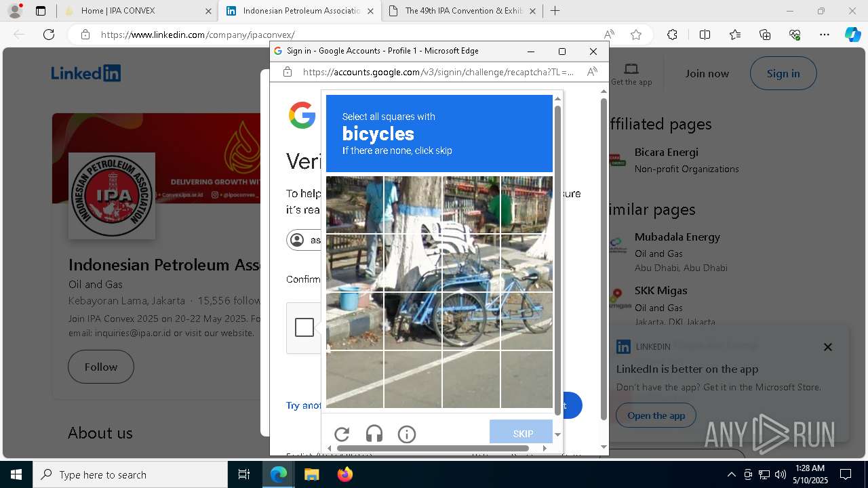Dismiss the LinkedIn app notification
This screenshot has height=488, width=868.
[x=827, y=347]
